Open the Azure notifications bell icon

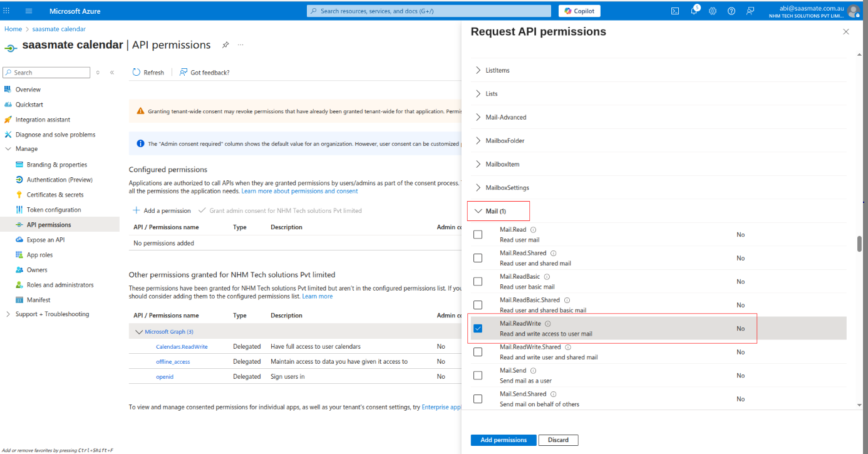click(x=694, y=11)
